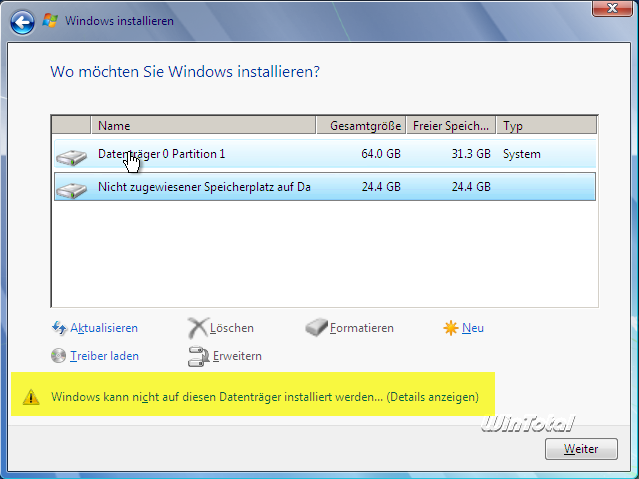Click the Formatieren eraser icon

pyautogui.click(x=317, y=327)
